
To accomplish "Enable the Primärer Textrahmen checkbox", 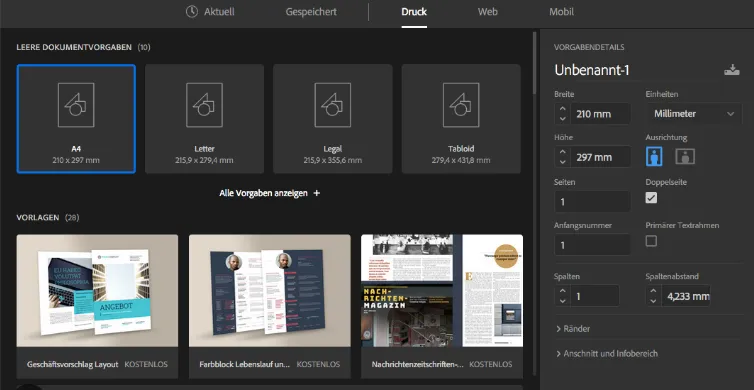I will point(651,241).
